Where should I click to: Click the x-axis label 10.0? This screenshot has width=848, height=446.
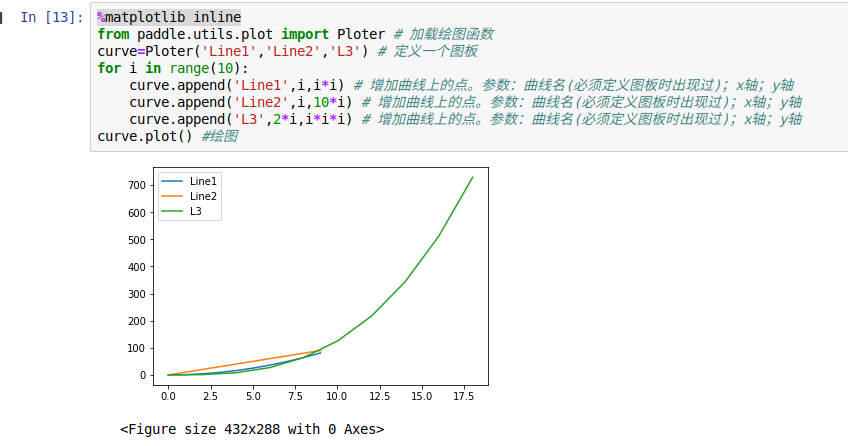337,396
